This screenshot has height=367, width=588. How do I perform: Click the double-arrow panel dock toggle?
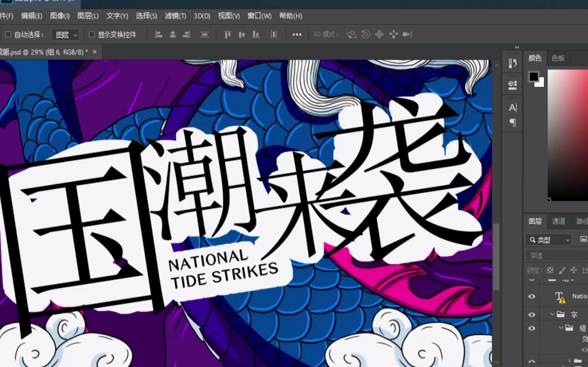tap(517, 47)
